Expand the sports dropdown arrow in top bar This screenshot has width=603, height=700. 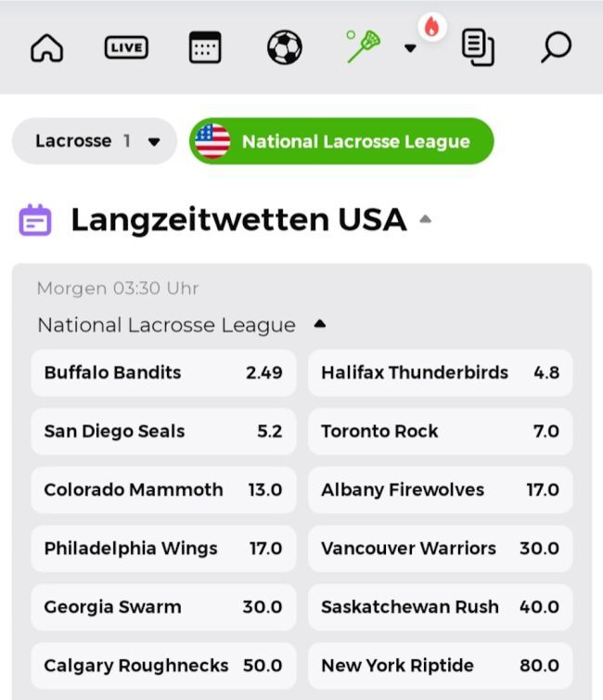point(410,49)
